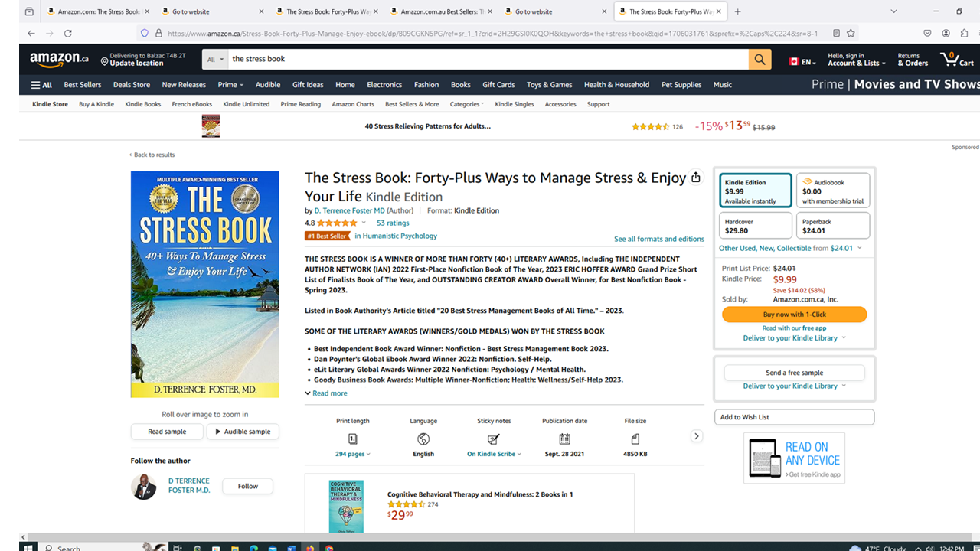This screenshot has height=551, width=980.
Task: Expand the Prime dropdown in the navigation bar
Action: pyautogui.click(x=230, y=85)
